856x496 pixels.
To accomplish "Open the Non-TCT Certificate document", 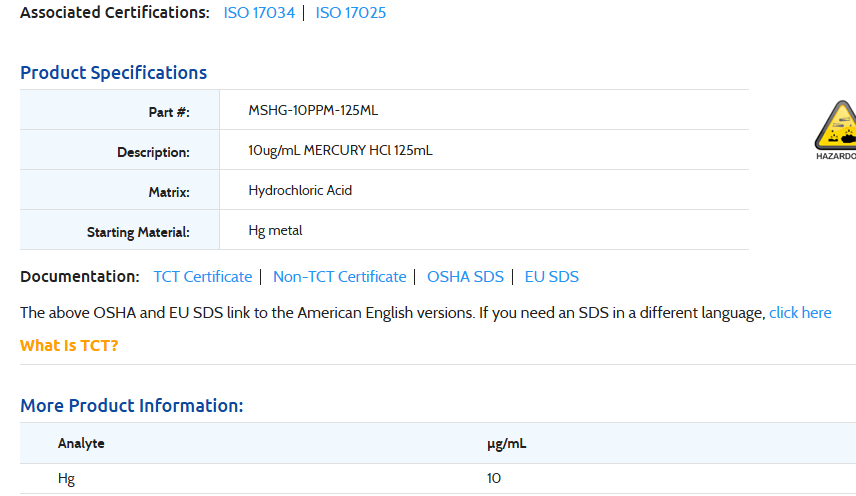I will pyautogui.click(x=339, y=277).
